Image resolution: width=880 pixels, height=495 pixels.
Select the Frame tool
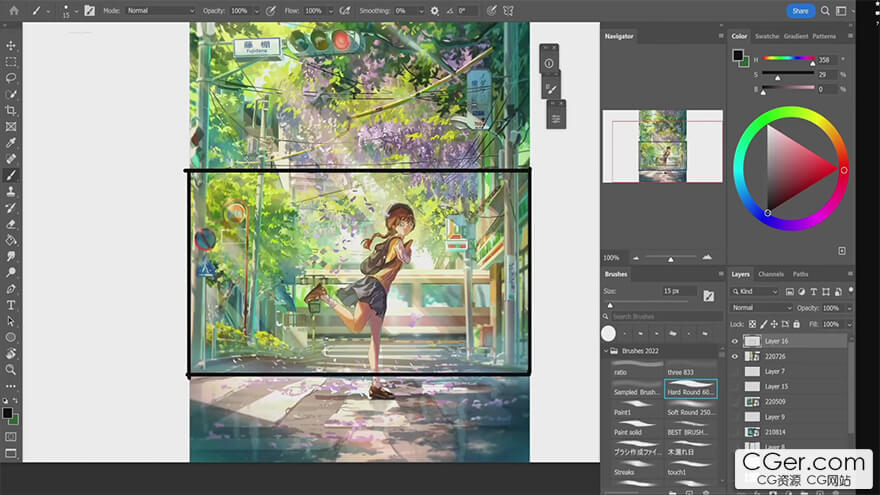point(11,127)
